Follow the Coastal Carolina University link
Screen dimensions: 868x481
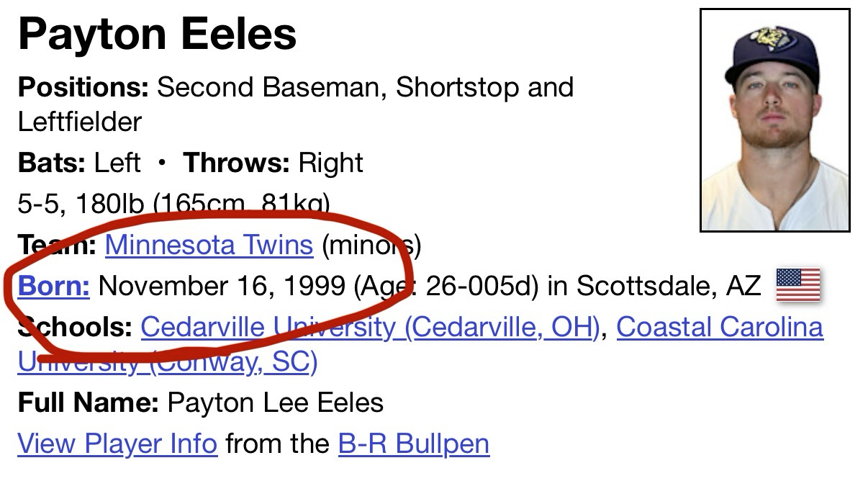(719, 327)
